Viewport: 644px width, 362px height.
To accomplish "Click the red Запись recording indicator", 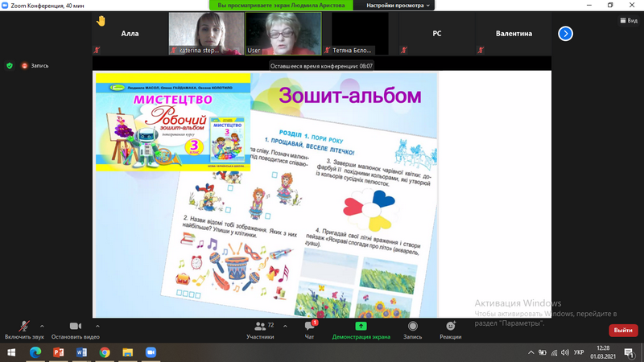I will [35, 66].
